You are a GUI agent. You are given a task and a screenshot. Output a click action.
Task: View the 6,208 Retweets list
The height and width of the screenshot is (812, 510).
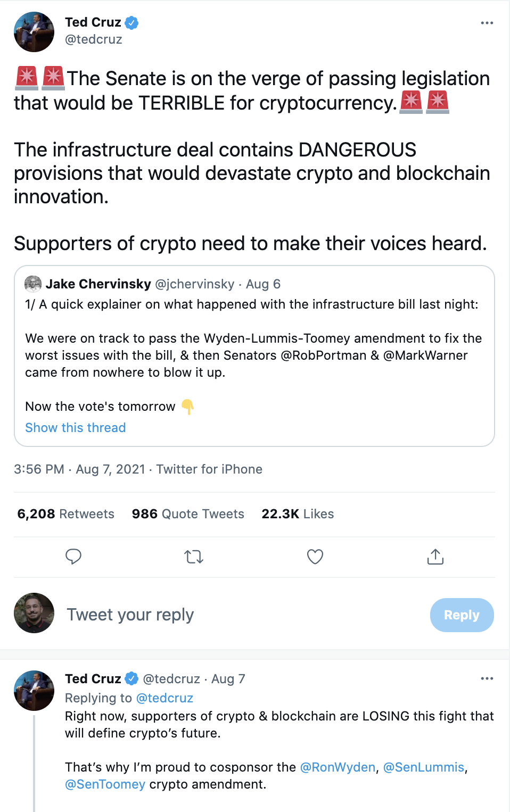[x=66, y=514]
